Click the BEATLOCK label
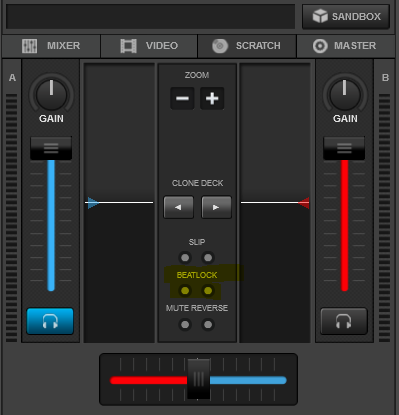 click(197, 275)
